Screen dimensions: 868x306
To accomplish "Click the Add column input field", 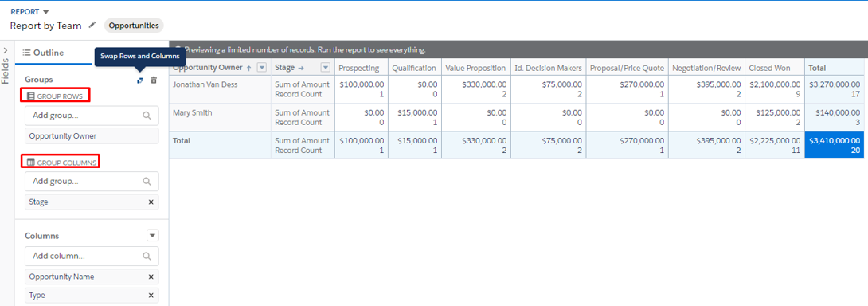I will (x=92, y=256).
